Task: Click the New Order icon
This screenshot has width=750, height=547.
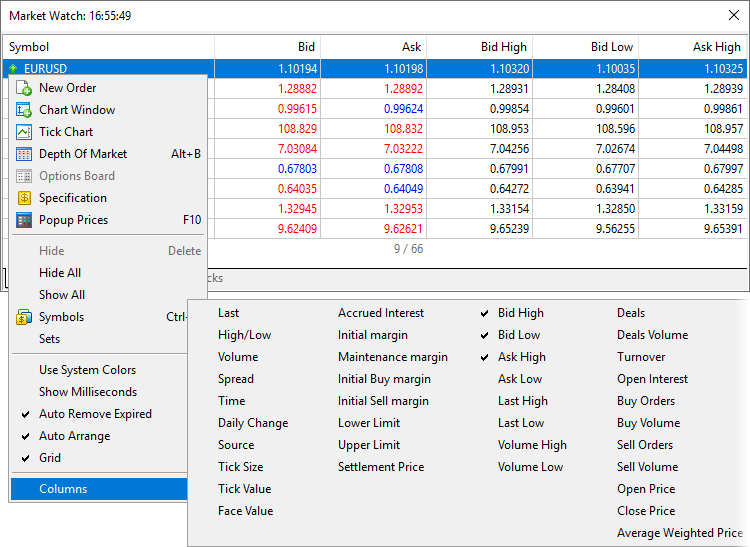Action: [24, 88]
